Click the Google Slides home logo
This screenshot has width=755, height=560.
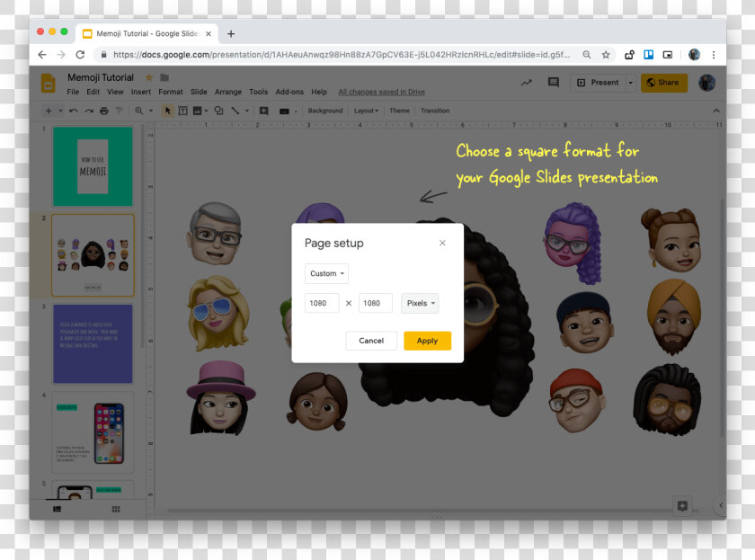(49, 84)
